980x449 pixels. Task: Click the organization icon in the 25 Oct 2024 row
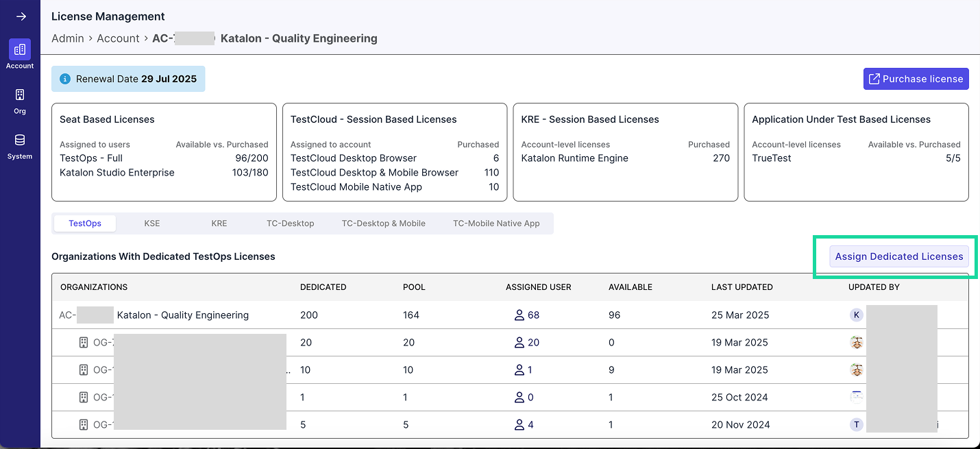coord(84,398)
